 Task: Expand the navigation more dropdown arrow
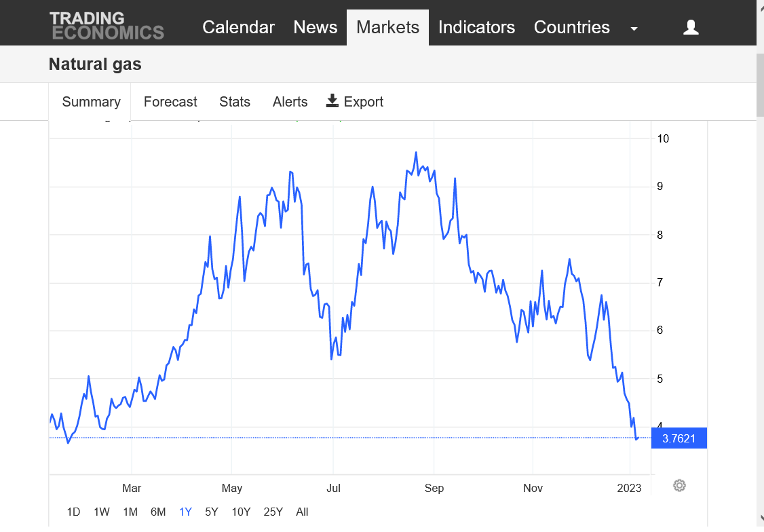pyautogui.click(x=634, y=28)
